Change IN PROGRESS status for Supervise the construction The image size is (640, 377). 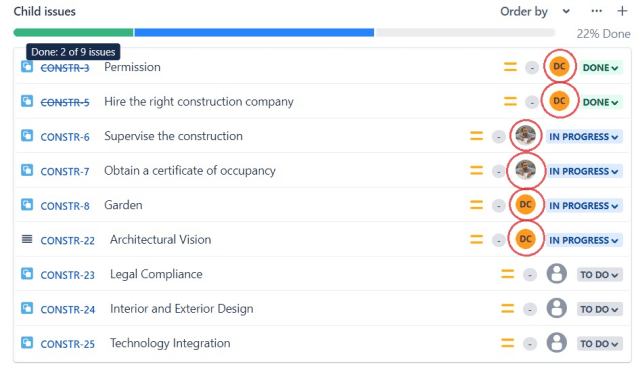click(x=584, y=137)
